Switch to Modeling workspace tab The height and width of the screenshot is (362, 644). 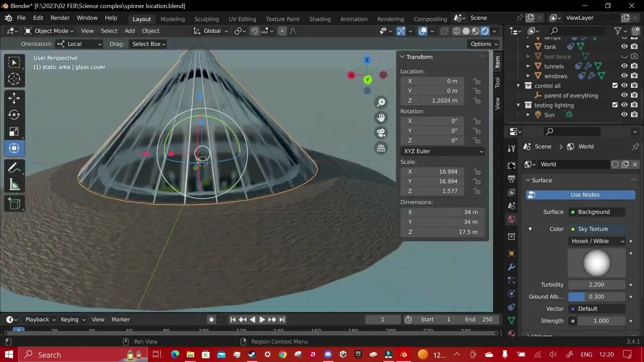click(x=173, y=19)
